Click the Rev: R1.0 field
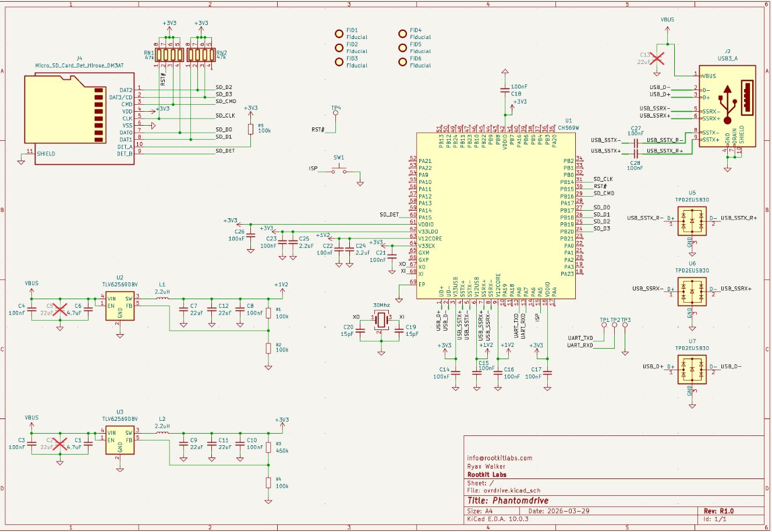The height and width of the screenshot is (532, 772). tap(719, 511)
